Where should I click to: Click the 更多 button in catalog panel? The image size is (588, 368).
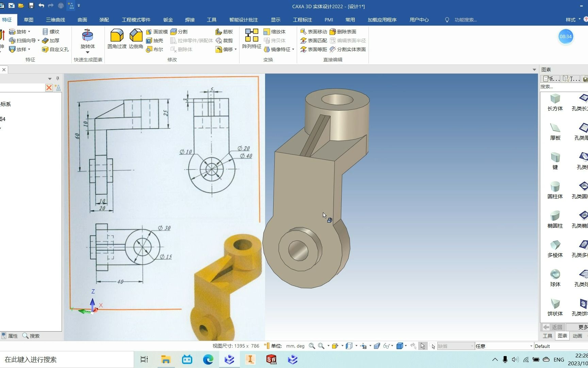tap(583, 327)
